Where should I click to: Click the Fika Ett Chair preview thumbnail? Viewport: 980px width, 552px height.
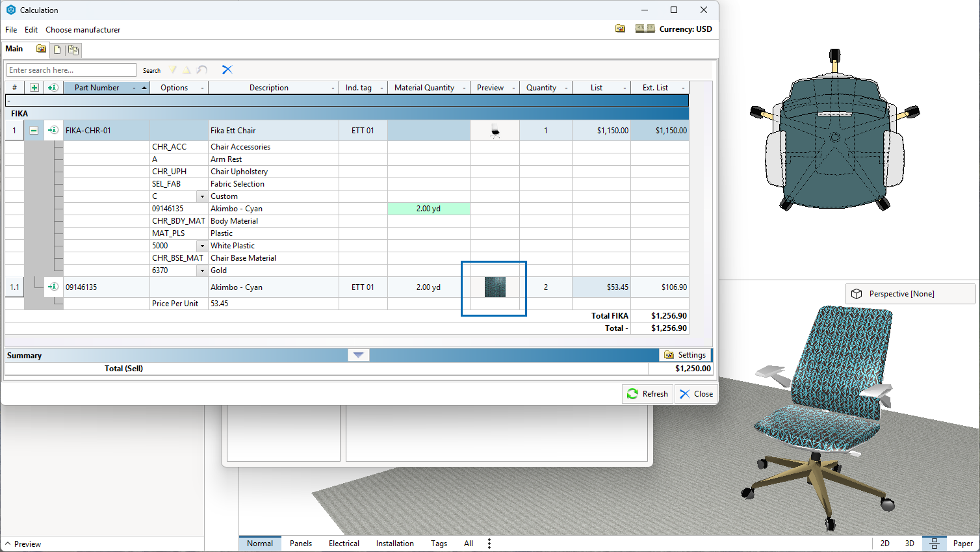pos(495,131)
